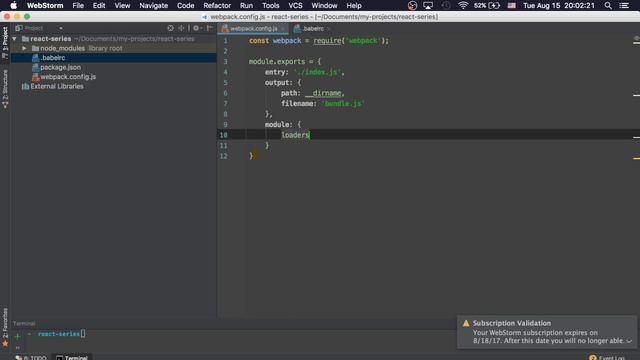This screenshot has height=360, width=640.
Task: Click the subscription warning triangle icon
Action: point(466,323)
